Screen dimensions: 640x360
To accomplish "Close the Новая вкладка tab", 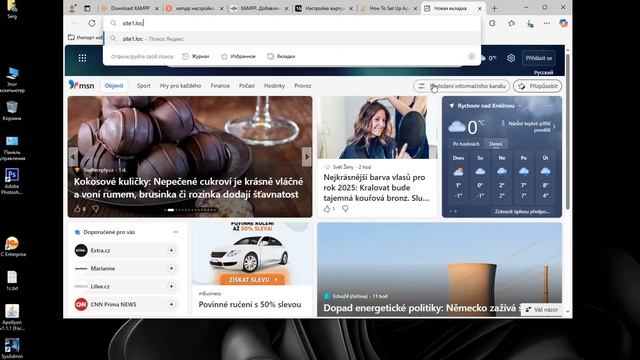I will (x=480, y=8).
